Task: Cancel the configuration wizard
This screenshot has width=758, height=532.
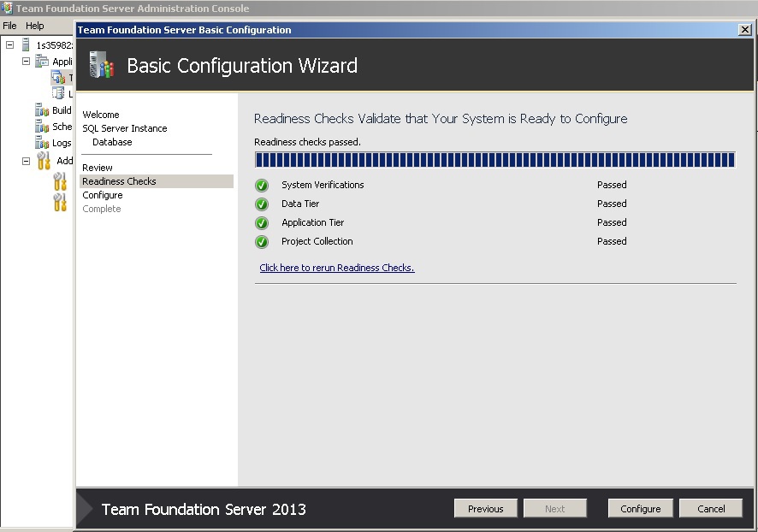Action: click(x=711, y=509)
